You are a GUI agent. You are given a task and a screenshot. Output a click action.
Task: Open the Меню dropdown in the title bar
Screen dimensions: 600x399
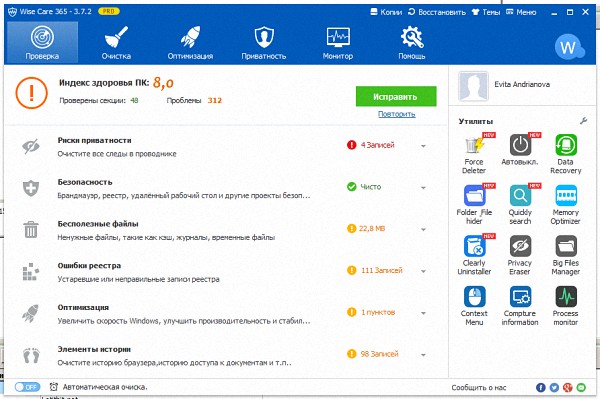(x=521, y=12)
